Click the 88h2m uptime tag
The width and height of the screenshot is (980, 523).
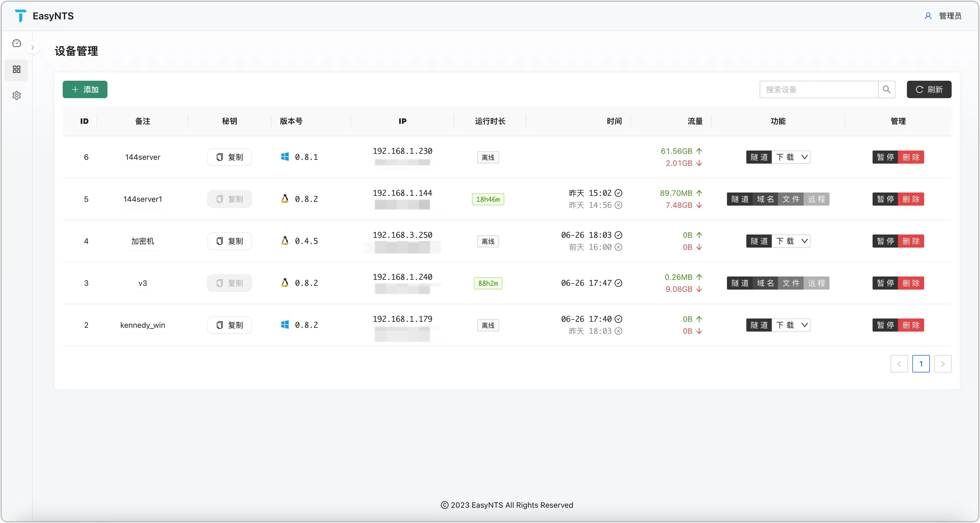coord(488,283)
